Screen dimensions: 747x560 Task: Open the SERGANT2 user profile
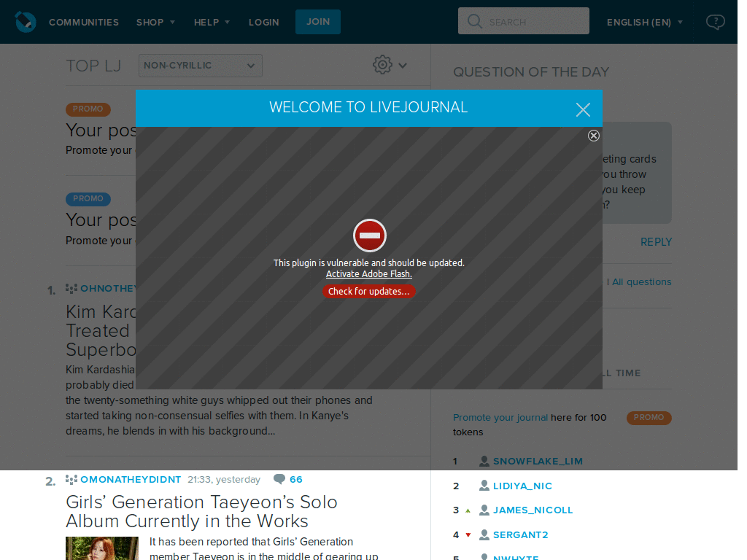click(x=521, y=535)
